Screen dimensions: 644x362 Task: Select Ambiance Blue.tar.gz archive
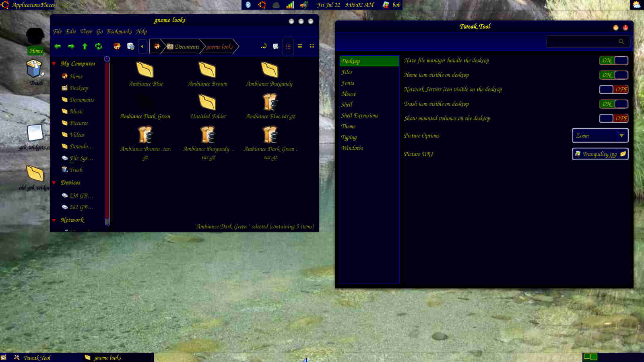270,107
